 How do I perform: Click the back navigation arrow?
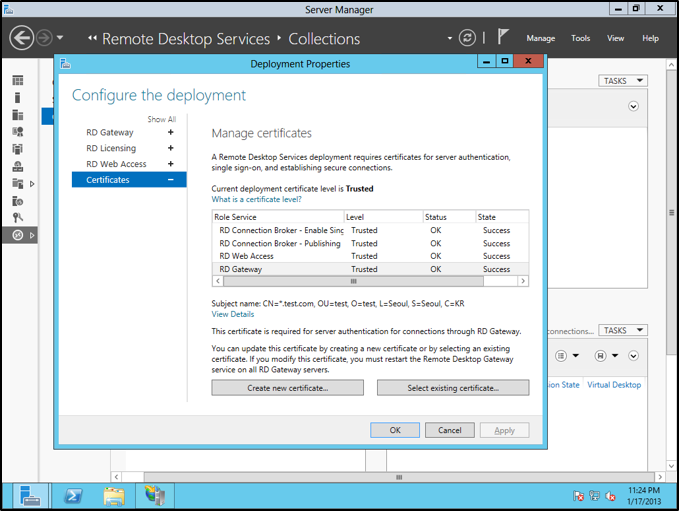coord(22,38)
